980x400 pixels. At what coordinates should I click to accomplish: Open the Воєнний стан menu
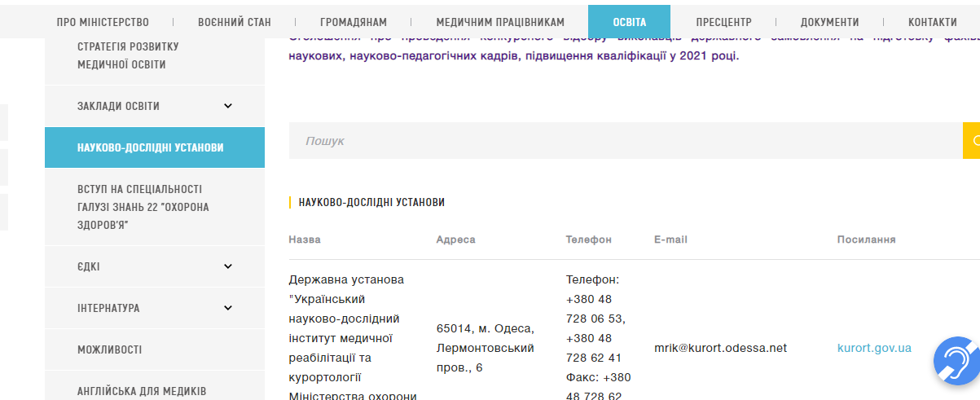(235, 22)
